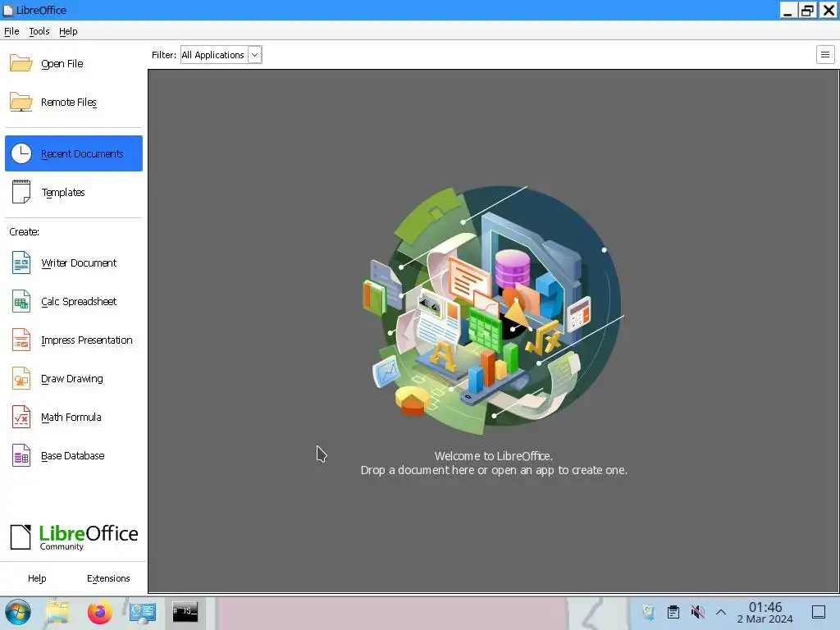Launch Firefox from the taskbar
This screenshot has height=630, width=840.
pos(99,612)
